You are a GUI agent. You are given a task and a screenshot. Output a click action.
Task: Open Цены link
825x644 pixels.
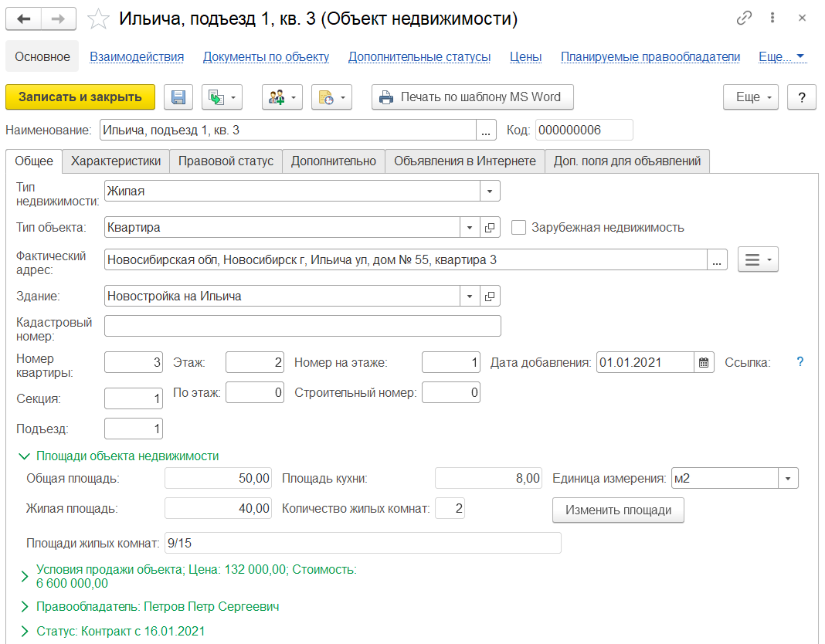click(525, 57)
